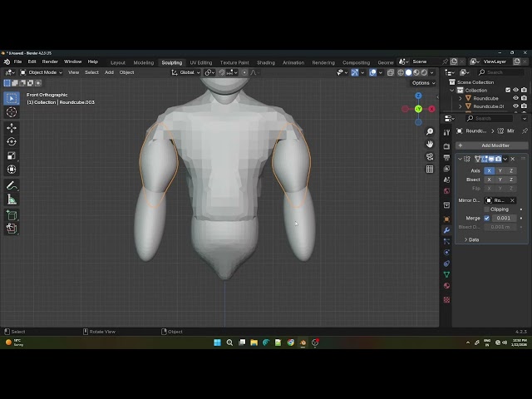Viewport: 532px width, 399px height.
Task: Select the Rotate tool
Action: tap(12, 141)
